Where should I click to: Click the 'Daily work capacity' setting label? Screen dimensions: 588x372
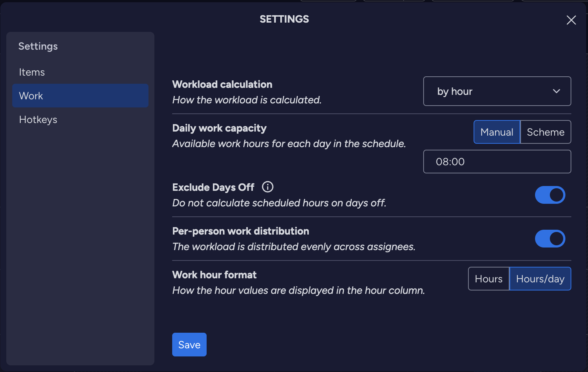tap(219, 128)
